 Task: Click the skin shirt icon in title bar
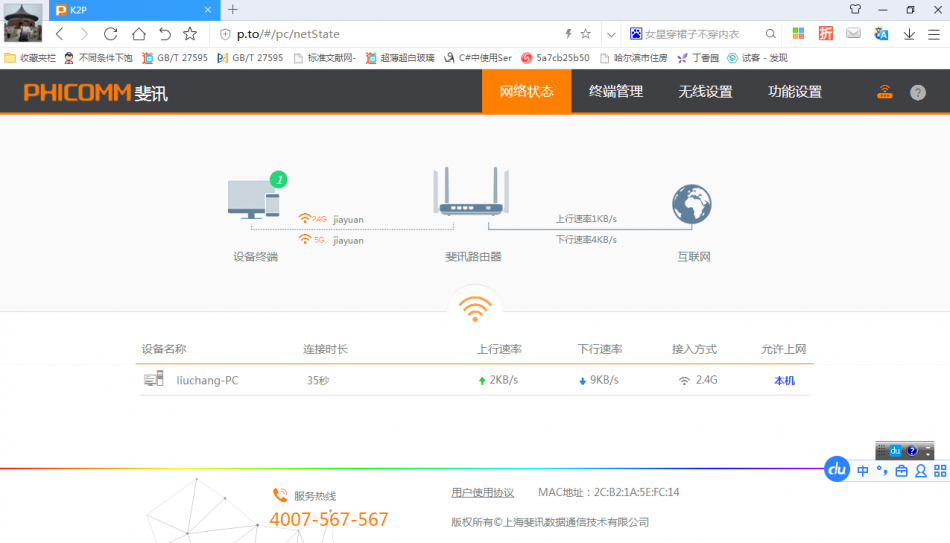click(x=855, y=9)
